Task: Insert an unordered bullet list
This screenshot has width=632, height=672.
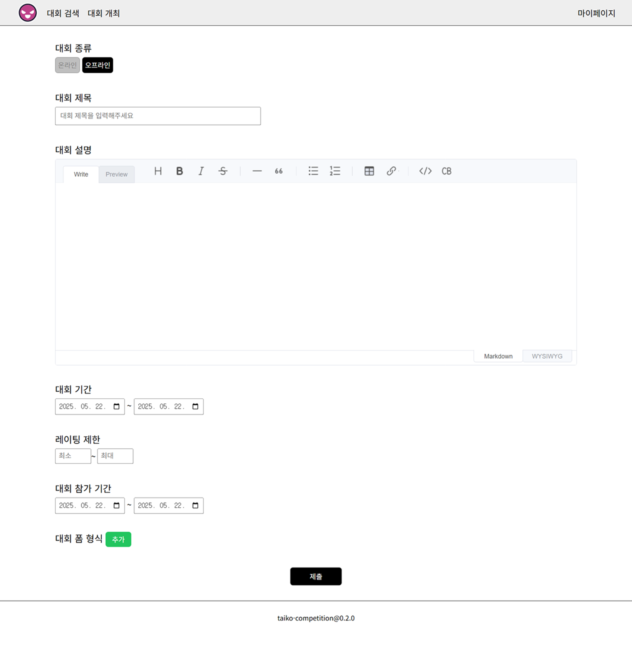Action: tap(313, 171)
